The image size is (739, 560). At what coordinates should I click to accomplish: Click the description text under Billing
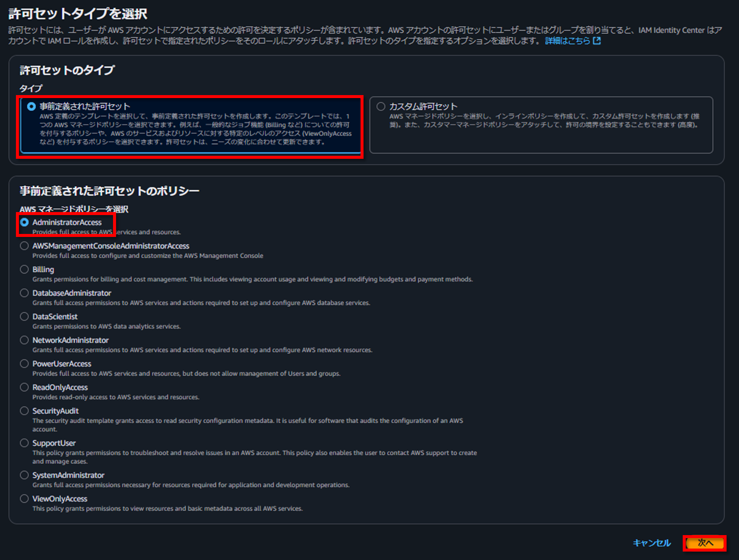[x=252, y=279]
